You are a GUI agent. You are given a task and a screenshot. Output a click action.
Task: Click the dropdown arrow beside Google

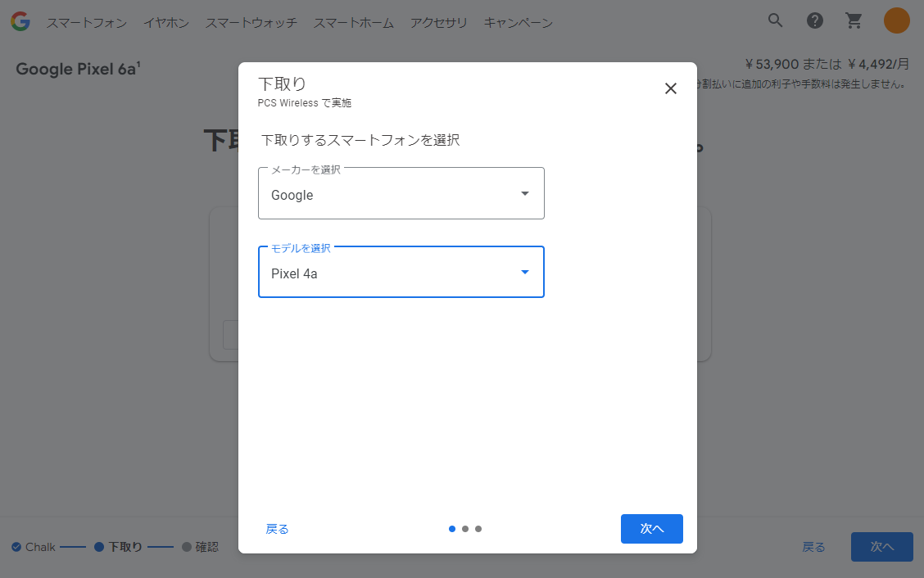point(524,193)
